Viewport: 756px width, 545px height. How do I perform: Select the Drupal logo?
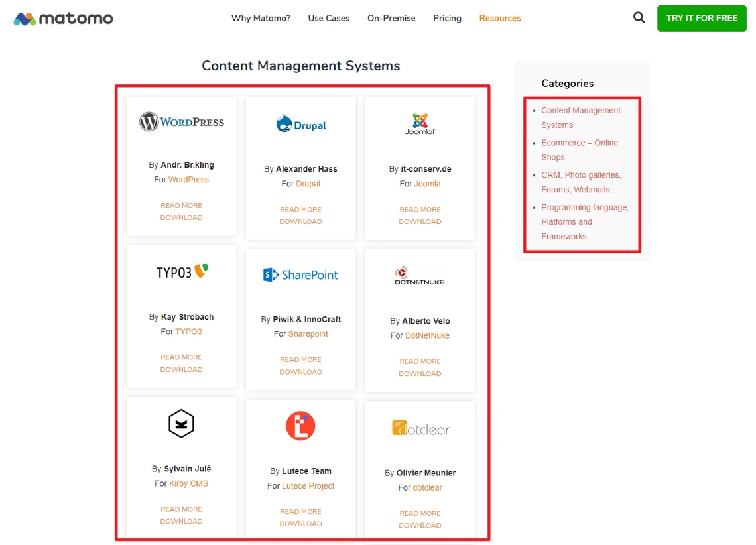[x=300, y=124]
